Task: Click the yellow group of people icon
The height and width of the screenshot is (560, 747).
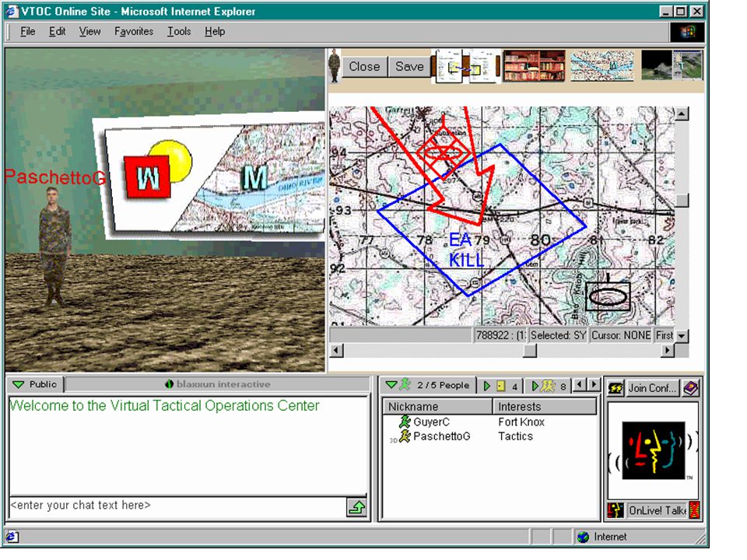Action: pyautogui.click(x=548, y=386)
